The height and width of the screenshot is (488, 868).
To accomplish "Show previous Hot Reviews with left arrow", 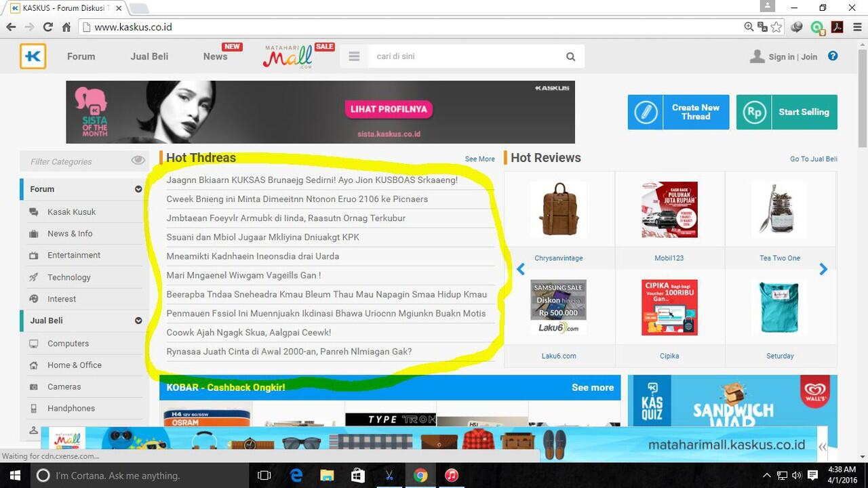I will pos(521,269).
